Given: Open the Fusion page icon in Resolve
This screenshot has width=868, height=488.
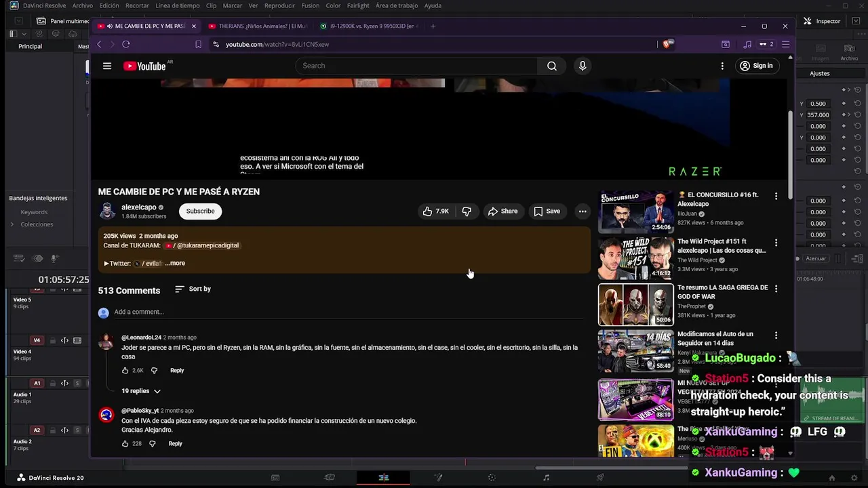Looking at the screenshot, I should (438, 478).
